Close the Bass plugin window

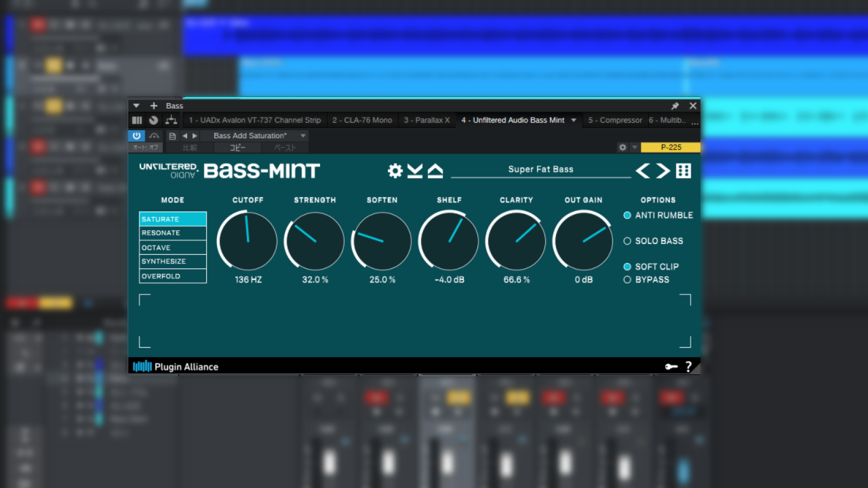[693, 106]
